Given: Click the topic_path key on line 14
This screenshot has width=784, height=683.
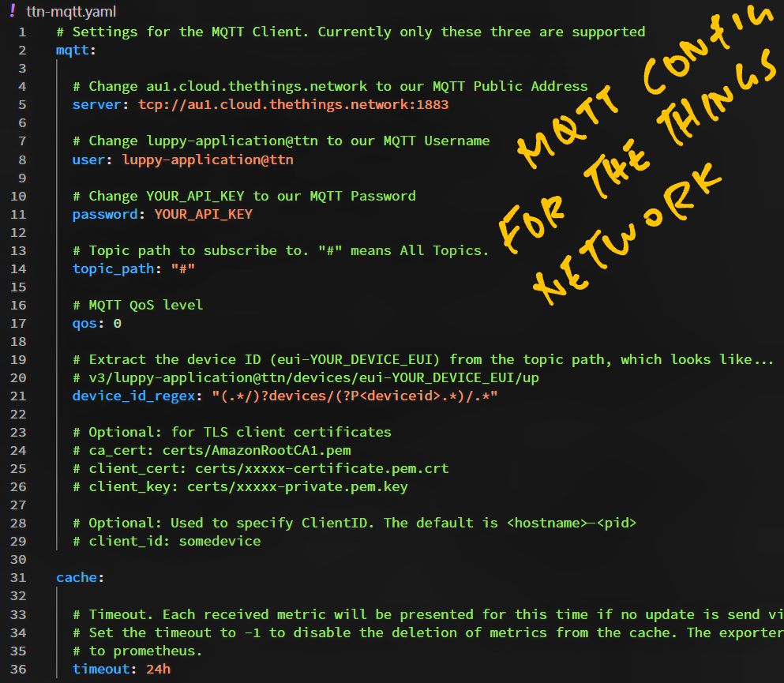Looking at the screenshot, I should [x=114, y=269].
